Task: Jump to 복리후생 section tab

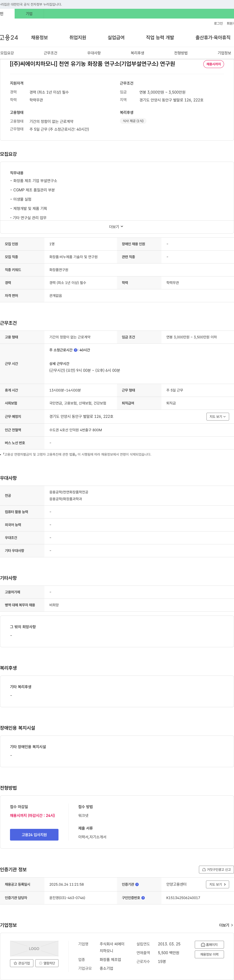Action: tap(137, 53)
